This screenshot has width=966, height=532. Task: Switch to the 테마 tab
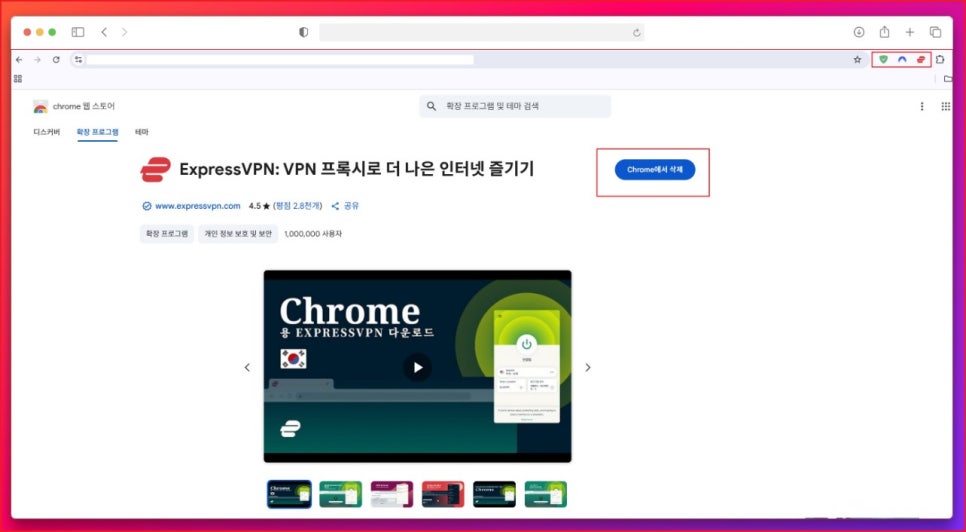pyautogui.click(x=142, y=132)
